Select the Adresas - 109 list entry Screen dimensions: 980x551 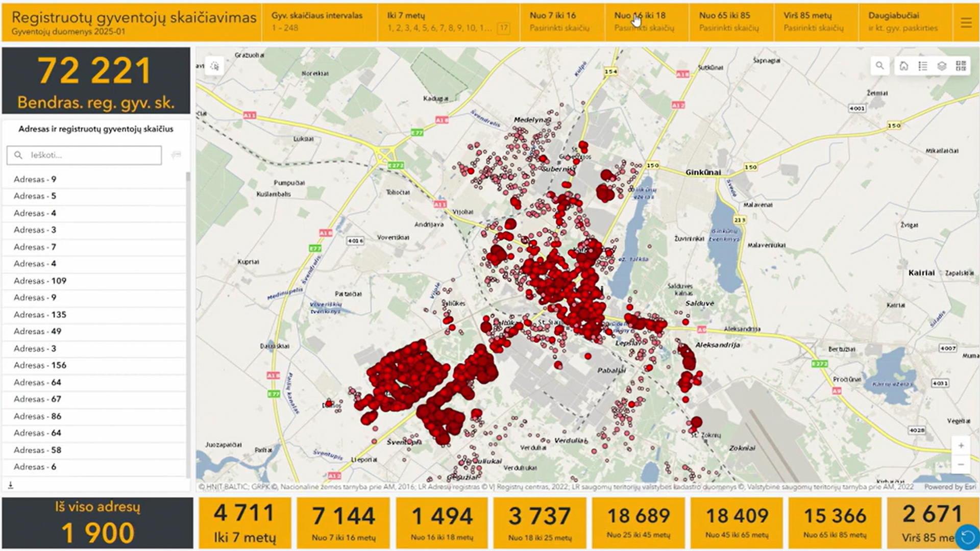click(x=40, y=281)
